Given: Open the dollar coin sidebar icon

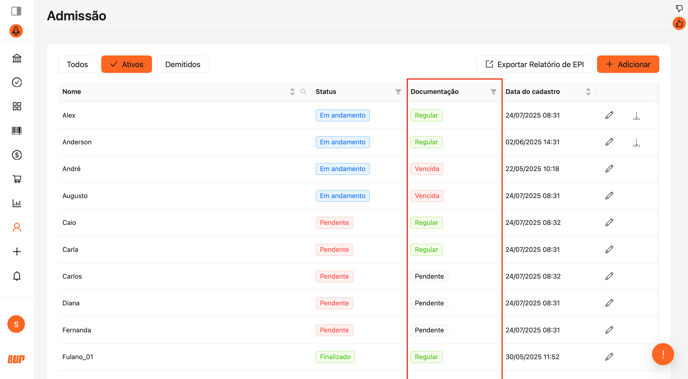Looking at the screenshot, I should coord(17,155).
